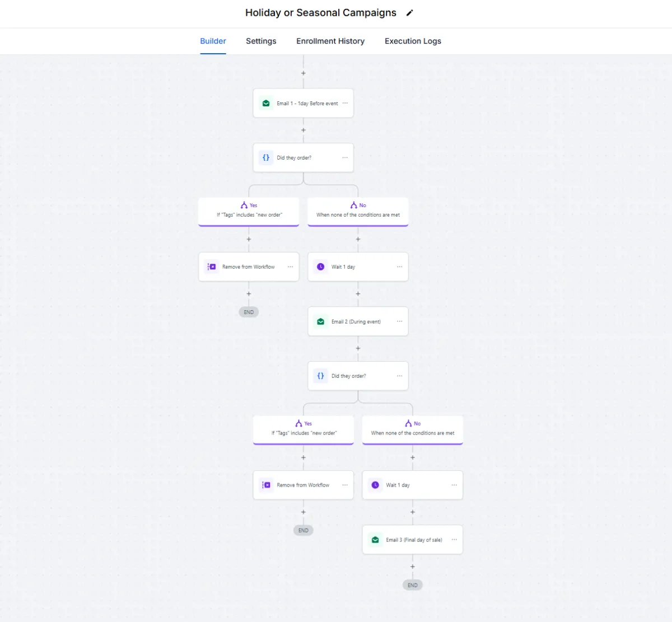
Task: Click envelope icon on Email 3 (Final day of sale)
Action: point(375,540)
